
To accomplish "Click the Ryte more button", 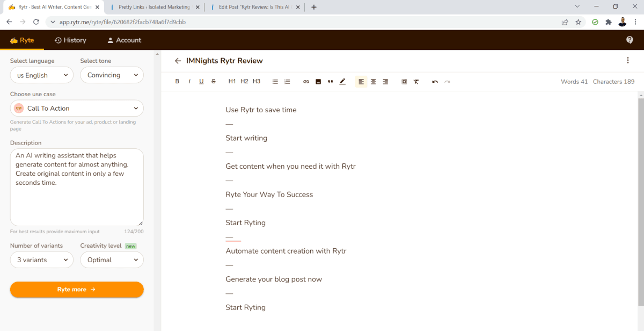I will pos(77,290).
